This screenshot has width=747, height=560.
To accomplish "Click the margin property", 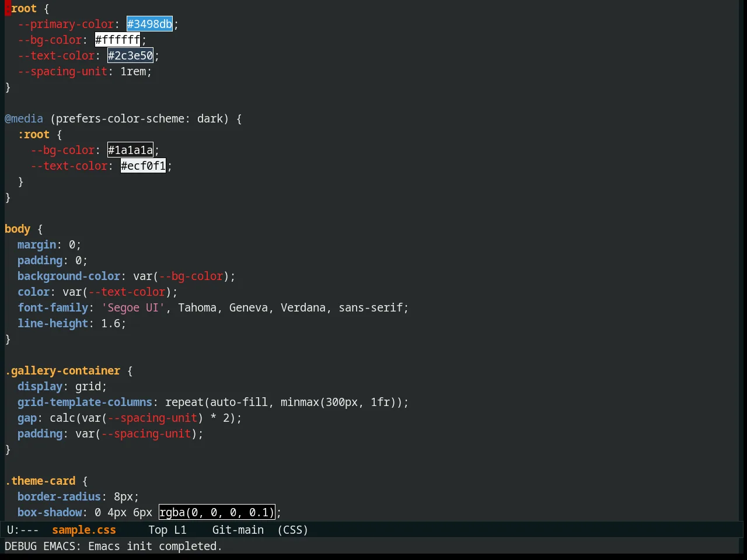I will [x=37, y=244].
